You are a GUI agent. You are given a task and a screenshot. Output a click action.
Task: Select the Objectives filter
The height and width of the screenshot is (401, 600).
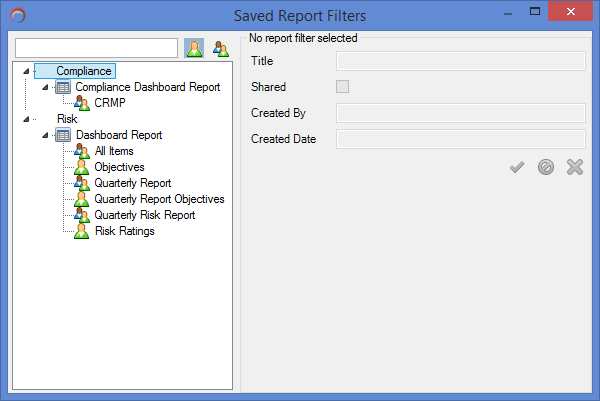point(119,167)
